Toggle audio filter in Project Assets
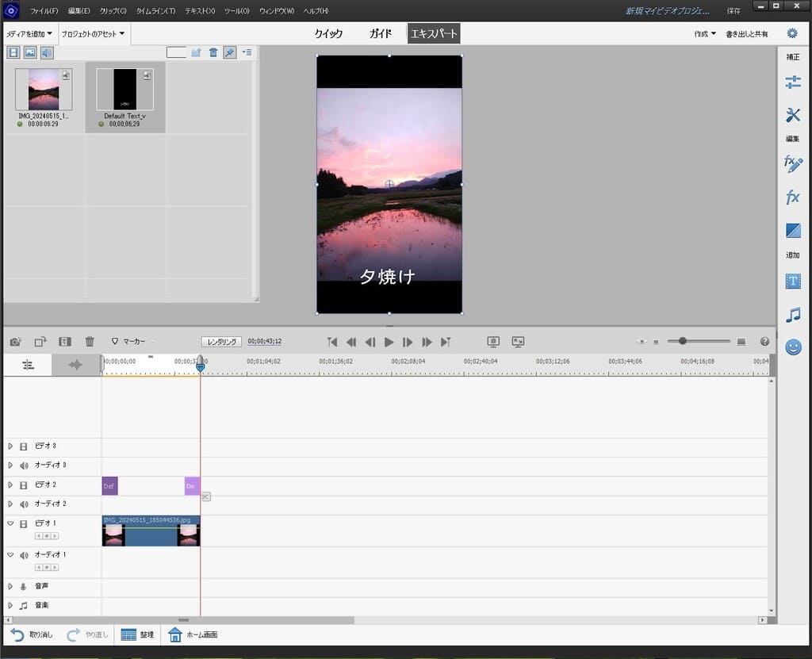This screenshot has height=659, width=812. point(47,52)
